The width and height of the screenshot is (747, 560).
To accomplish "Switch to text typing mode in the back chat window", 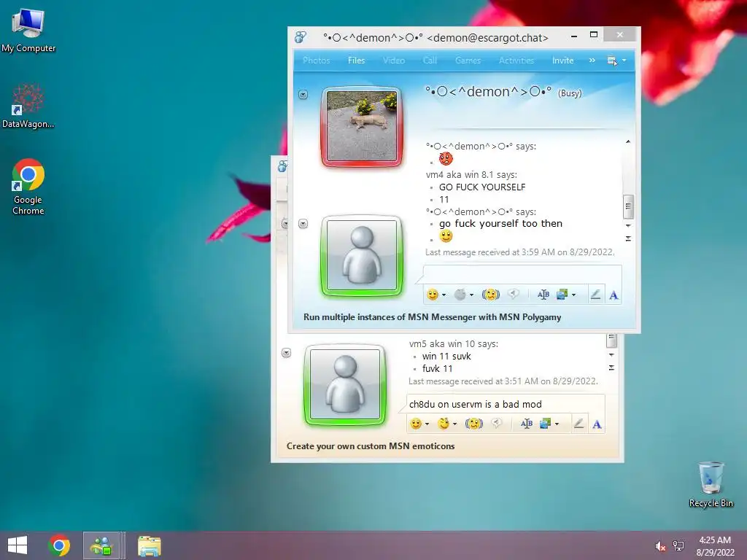I will coord(597,424).
